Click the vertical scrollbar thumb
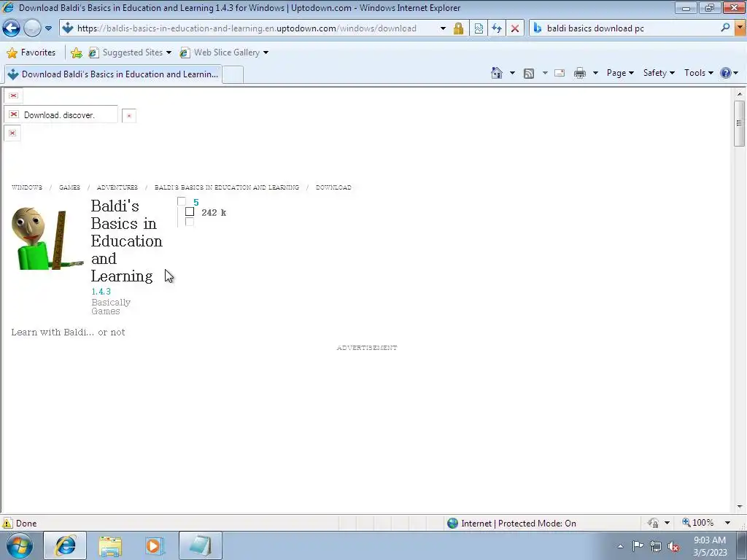 click(739, 123)
